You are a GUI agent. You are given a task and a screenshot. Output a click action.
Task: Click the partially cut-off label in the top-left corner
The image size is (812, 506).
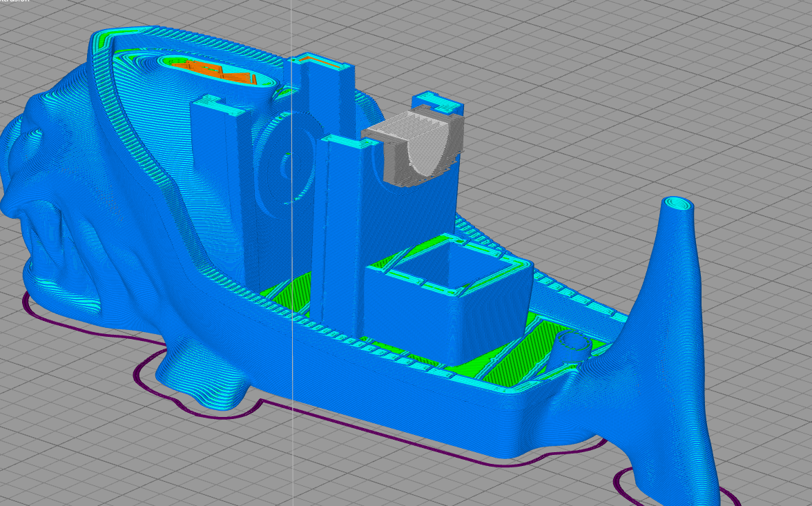click(x=14, y=1)
